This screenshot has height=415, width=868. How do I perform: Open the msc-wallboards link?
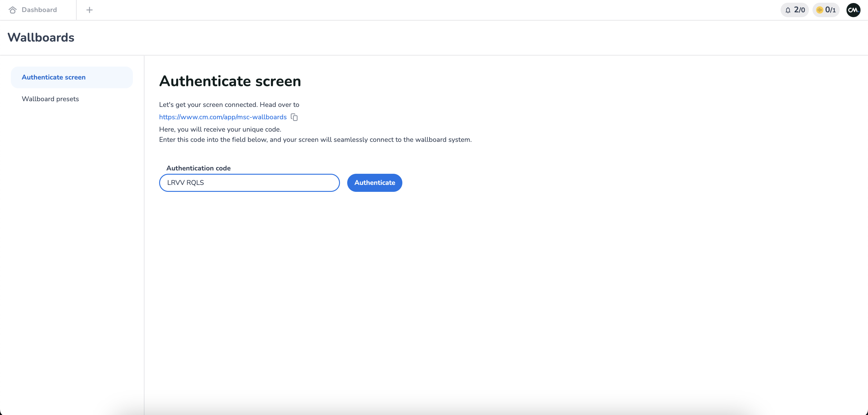tap(223, 117)
